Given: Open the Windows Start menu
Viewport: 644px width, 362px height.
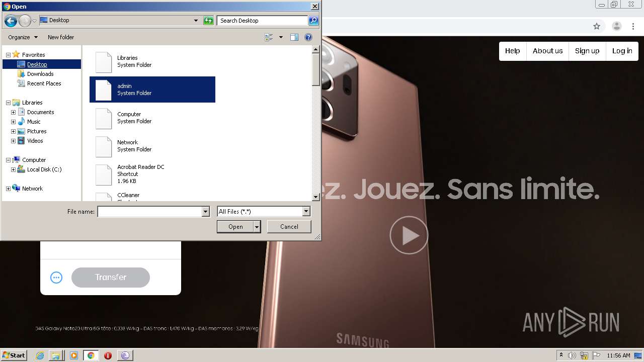Looking at the screenshot, I should [14, 355].
